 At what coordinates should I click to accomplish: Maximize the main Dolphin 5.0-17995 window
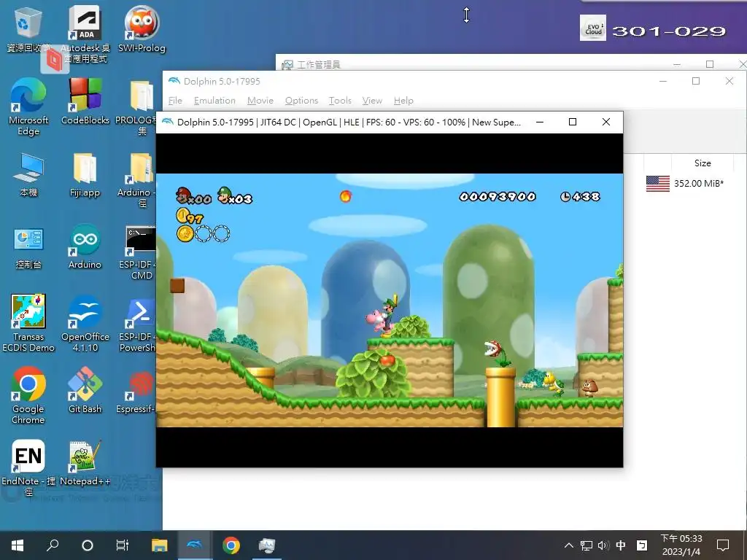click(696, 81)
